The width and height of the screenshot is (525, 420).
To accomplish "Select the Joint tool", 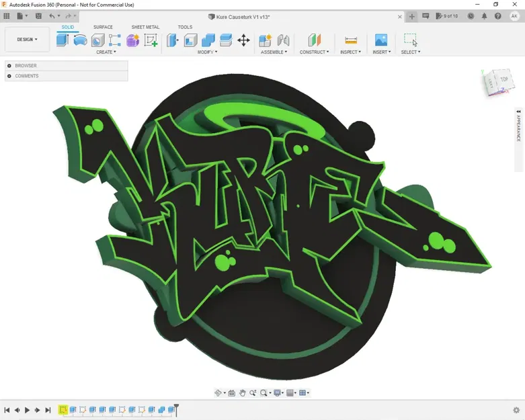I will point(283,40).
